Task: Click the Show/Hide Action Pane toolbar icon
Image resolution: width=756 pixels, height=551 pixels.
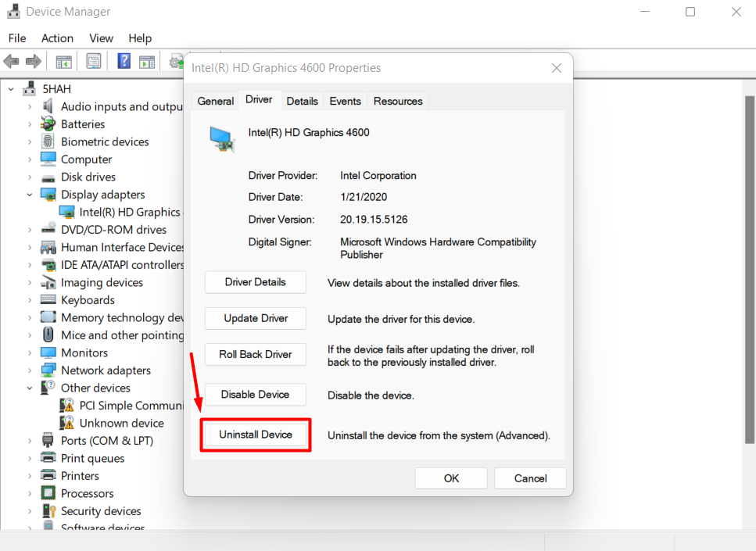Action: tap(147, 62)
